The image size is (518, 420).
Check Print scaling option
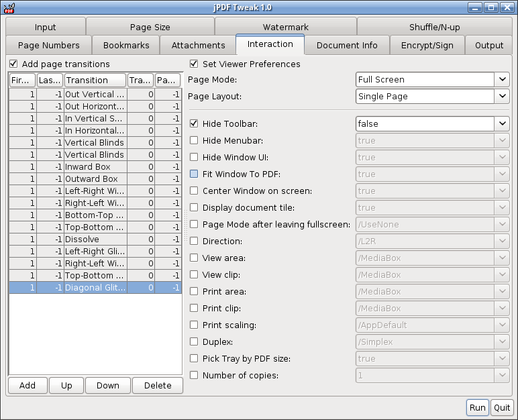tap(194, 325)
